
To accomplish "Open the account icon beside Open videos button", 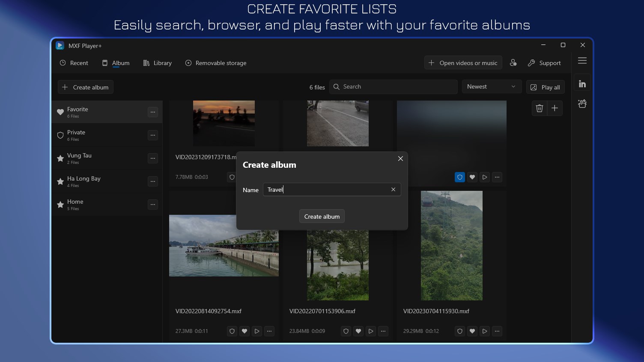I will tap(513, 62).
